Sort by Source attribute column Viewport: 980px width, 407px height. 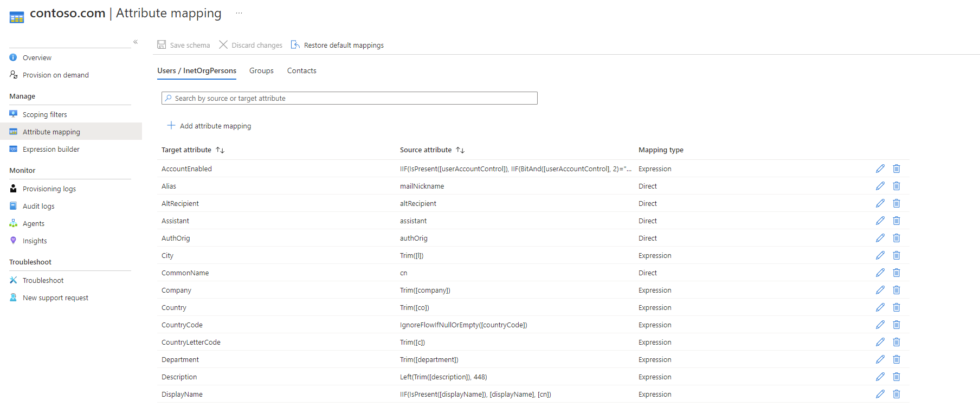pos(460,150)
